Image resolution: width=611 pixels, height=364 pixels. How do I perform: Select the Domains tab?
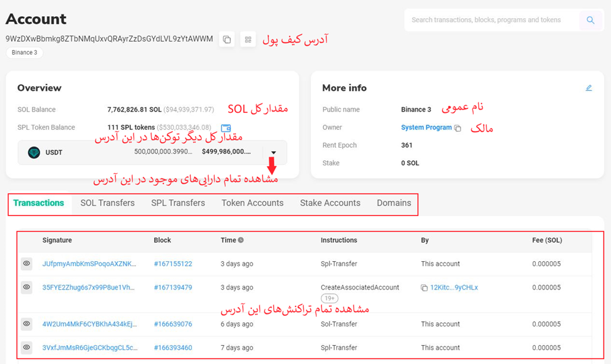(394, 203)
